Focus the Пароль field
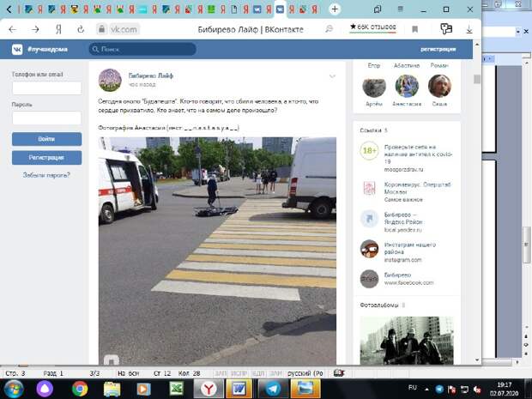This screenshot has width=532, height=399. pyautogui.click(x=47, y=118)
